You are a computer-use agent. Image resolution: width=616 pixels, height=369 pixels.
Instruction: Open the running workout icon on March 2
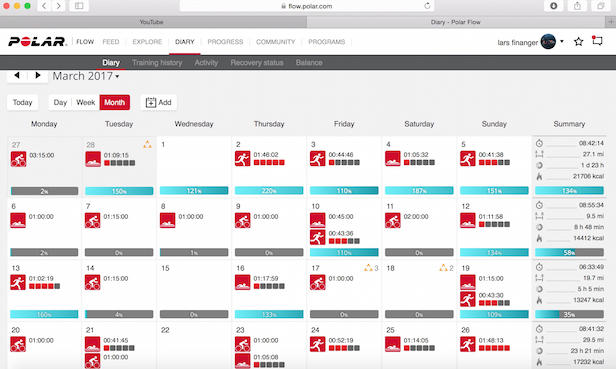click(242, 159)
